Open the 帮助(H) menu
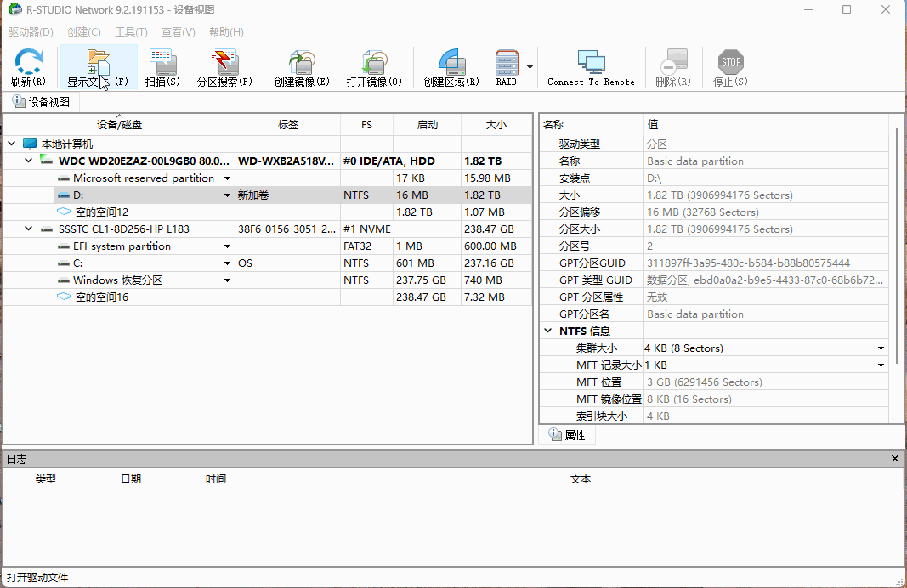The image size is (907, 588). (226, 31)
